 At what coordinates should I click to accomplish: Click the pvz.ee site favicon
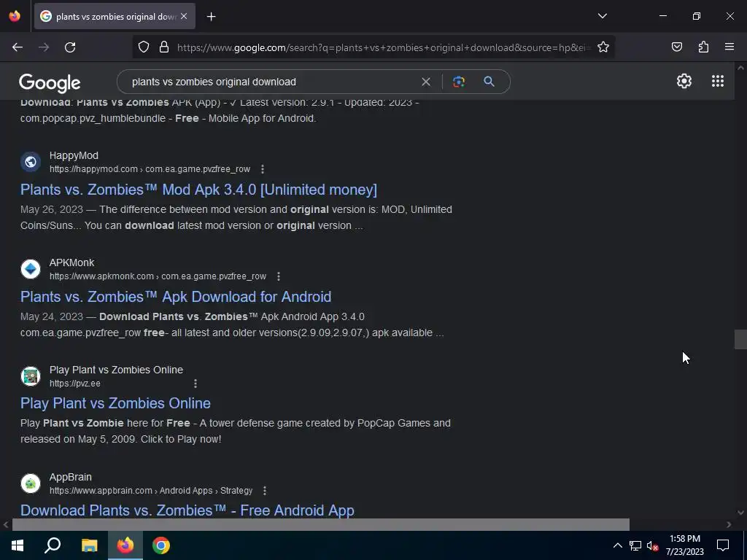point(31,376)
